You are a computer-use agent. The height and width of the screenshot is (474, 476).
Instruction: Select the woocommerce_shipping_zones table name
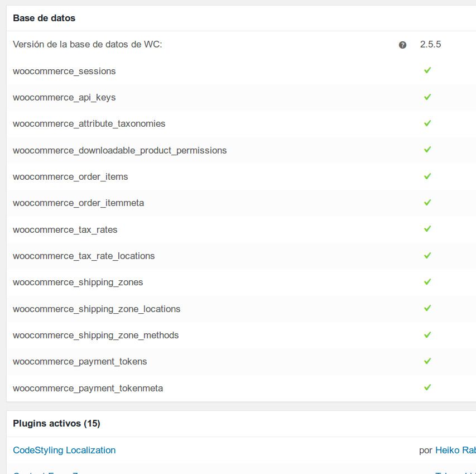78,283
